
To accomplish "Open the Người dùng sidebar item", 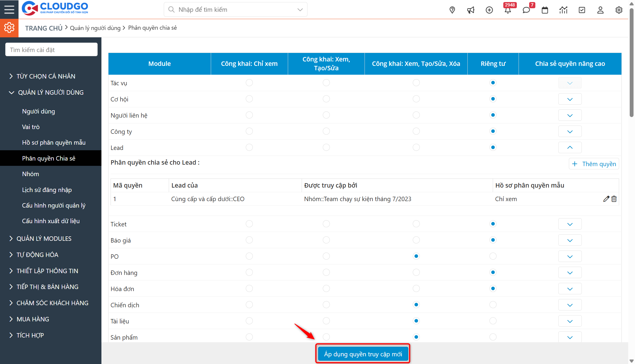I will [x=39, y=111].
